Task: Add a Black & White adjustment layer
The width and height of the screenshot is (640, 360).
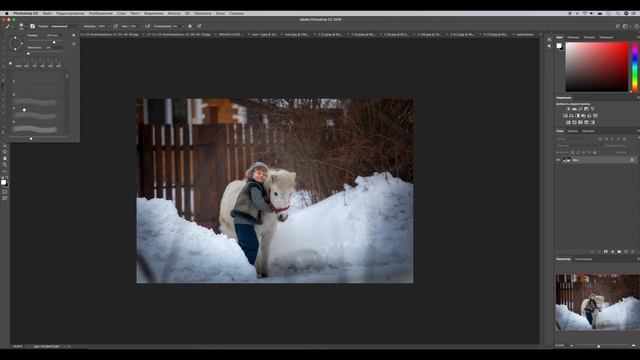Action: (x=577, y=116)
